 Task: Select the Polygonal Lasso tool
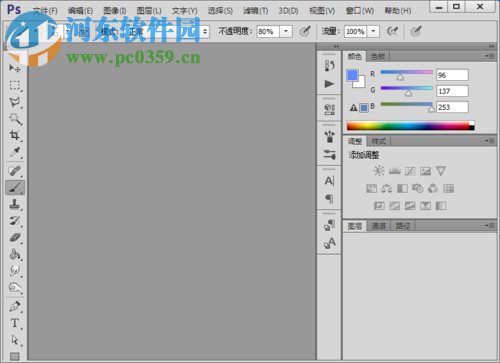coord(15,102)
